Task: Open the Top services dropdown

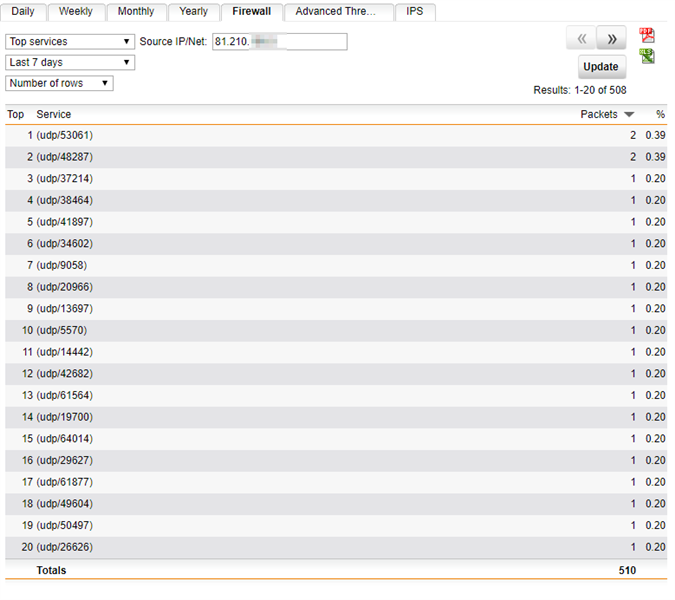Action: coord(70,41)
